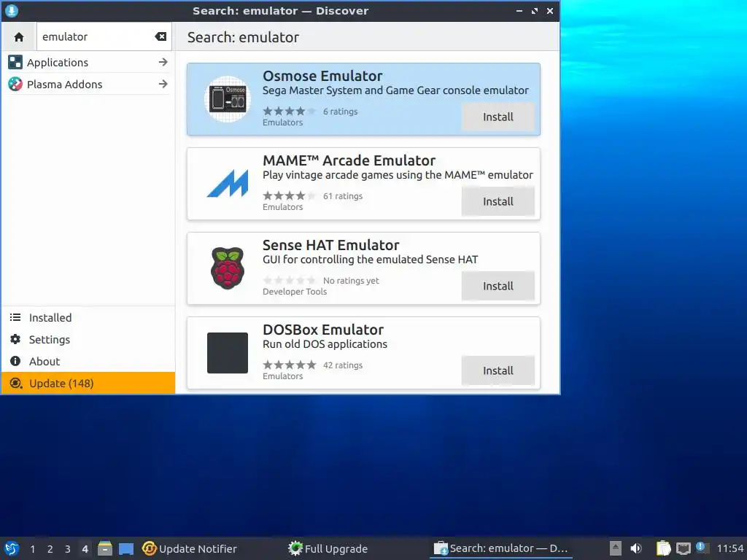
Task: Expand Applications with its arrow
Action: coord(163,63)
